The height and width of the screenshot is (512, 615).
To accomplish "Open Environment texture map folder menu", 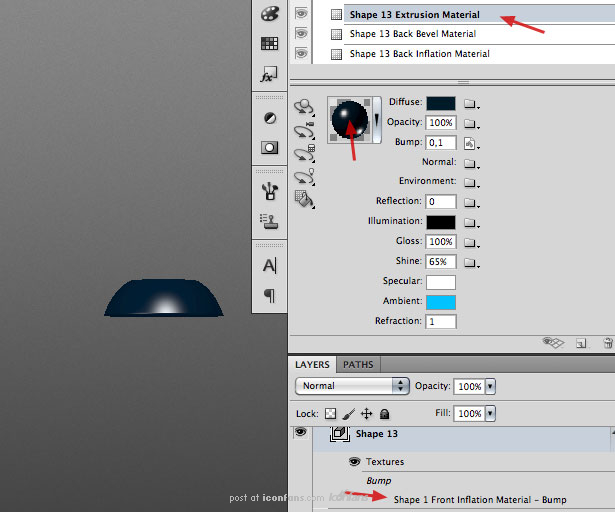I will pyautogui.click(x=471, y=183).
